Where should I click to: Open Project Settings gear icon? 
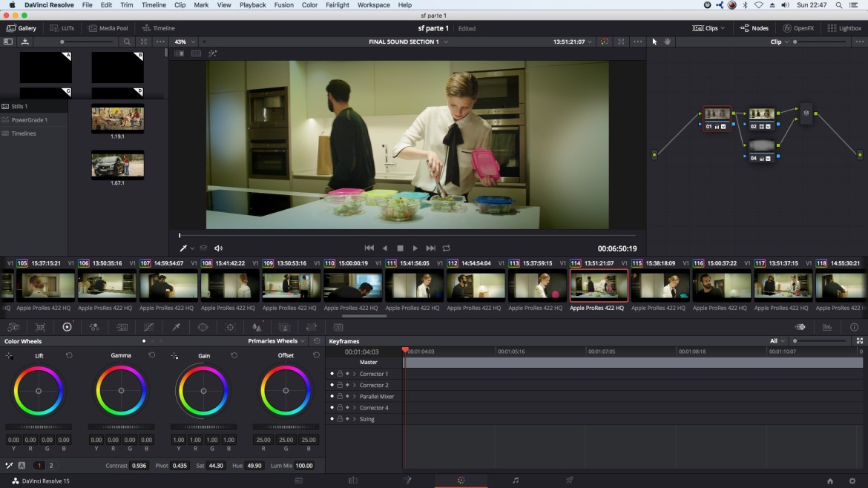coord(852,481)
